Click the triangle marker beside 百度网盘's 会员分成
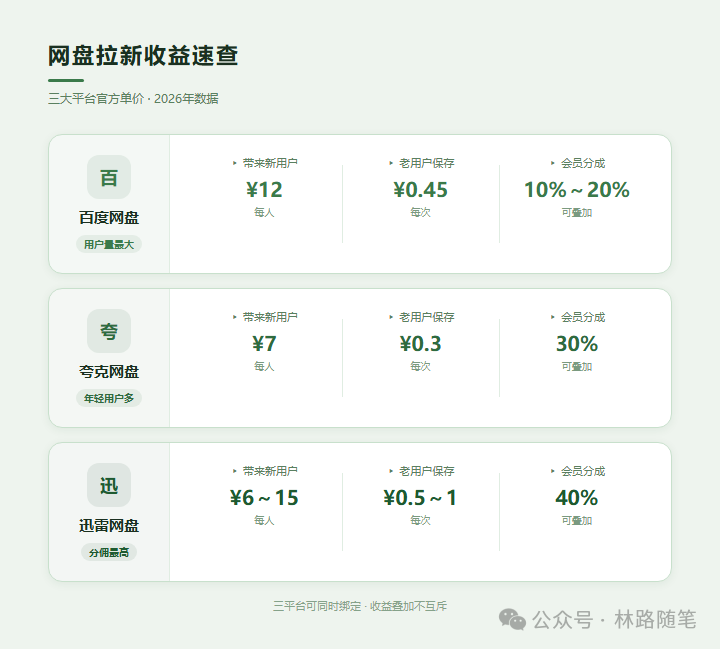Screen dimensions: 720x649 click(x=553, y=163)
